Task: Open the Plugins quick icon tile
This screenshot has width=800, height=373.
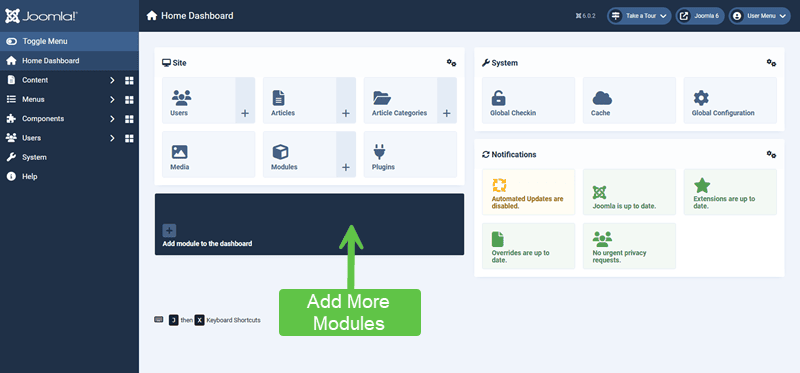Action: (410, 155)
